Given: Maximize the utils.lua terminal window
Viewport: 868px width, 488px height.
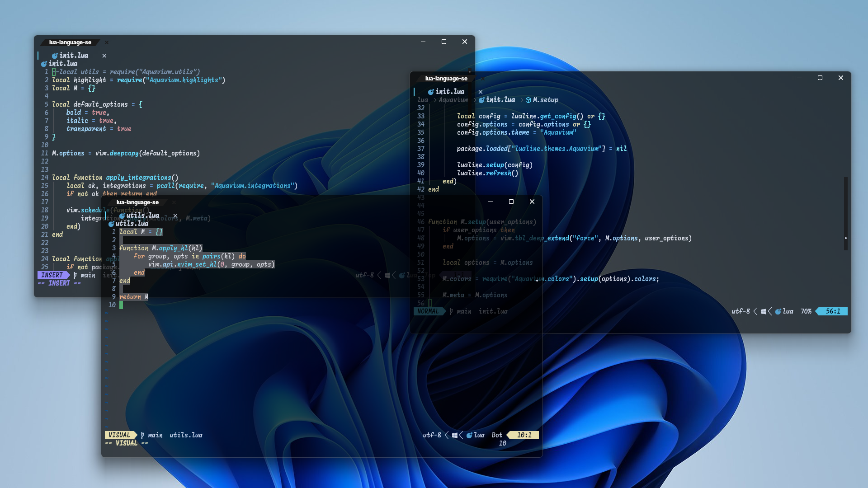Looking at the screenshot, I should pos(511,202).
